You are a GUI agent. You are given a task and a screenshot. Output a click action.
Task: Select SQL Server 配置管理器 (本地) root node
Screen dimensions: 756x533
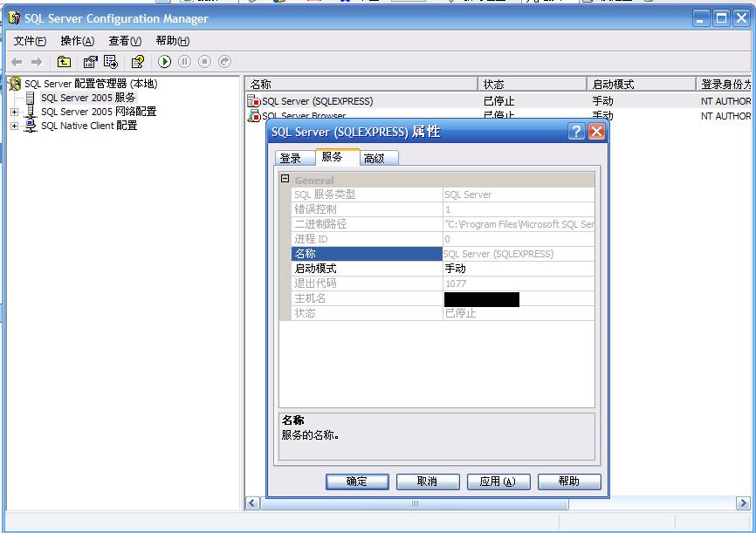(x=91, y=84)
